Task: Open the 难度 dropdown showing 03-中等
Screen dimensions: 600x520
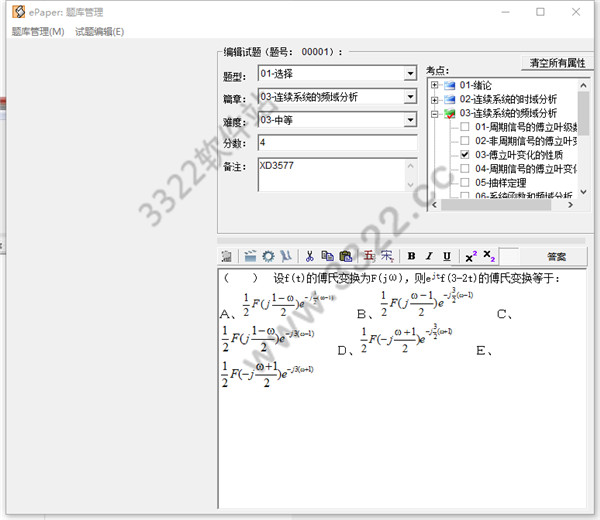Action: pyautogui.click(x=410, y=120)
